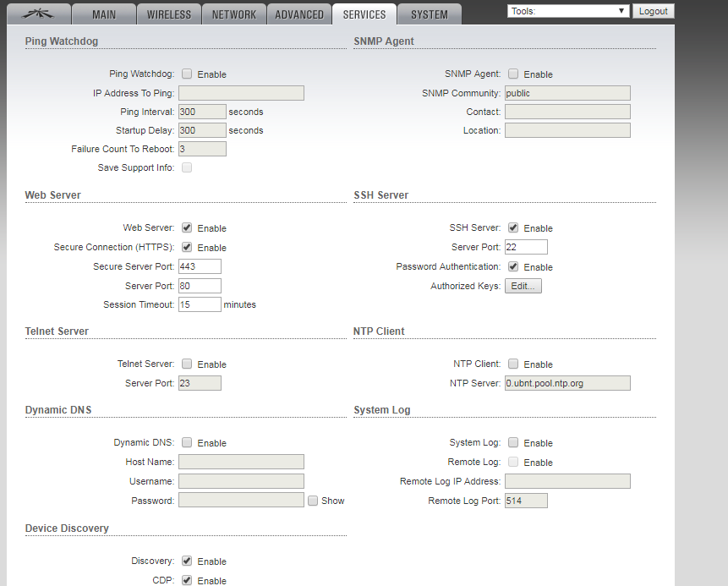The image size is (728, 586).
Task: Enable the SNMP Agent checkbox
Action: (x=513, y=74)
